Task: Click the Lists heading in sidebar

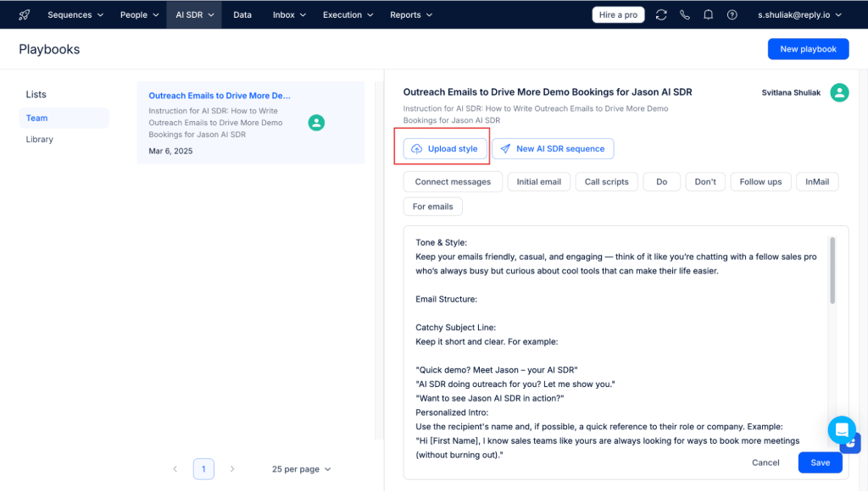Action: coord(36,95)
